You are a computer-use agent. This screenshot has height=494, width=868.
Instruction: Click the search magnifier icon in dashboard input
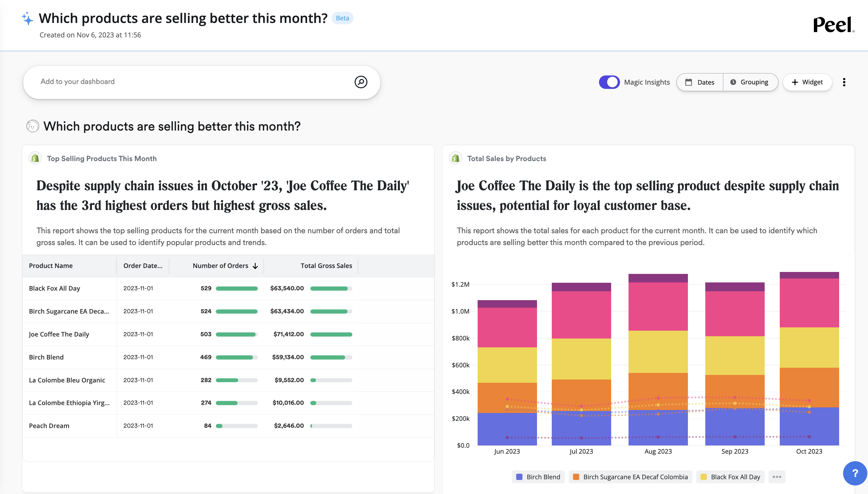(361, 82)
